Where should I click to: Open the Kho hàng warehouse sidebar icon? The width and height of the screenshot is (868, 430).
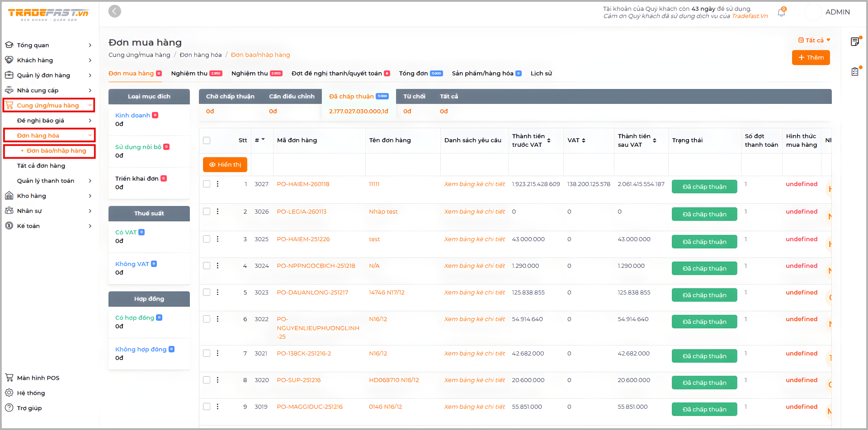9,196
